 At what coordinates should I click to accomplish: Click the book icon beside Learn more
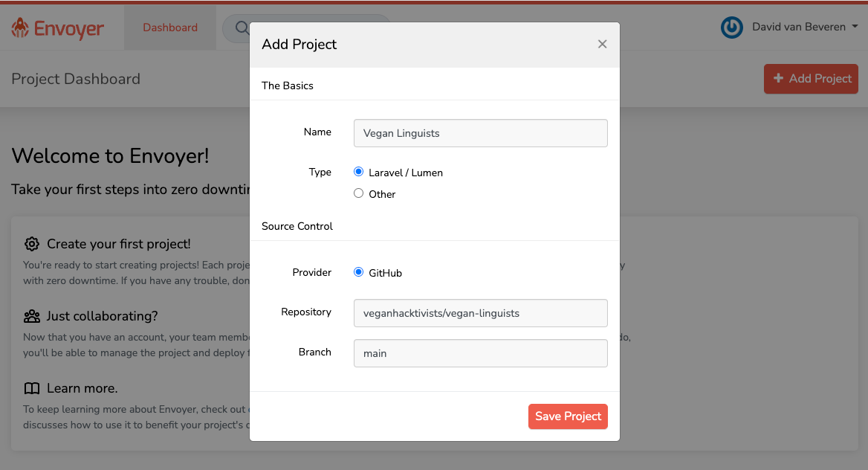[x=32, y=388]
